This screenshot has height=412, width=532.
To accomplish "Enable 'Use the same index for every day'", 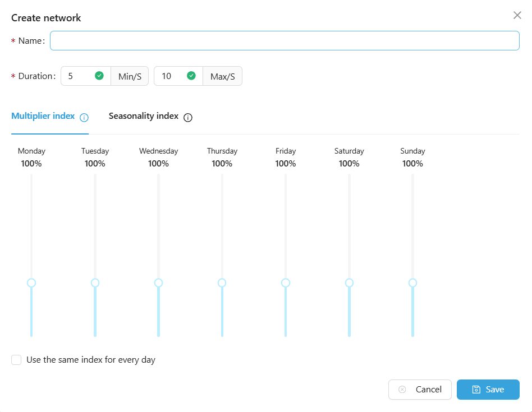I will pyautogui.click(x=16, y=360).
